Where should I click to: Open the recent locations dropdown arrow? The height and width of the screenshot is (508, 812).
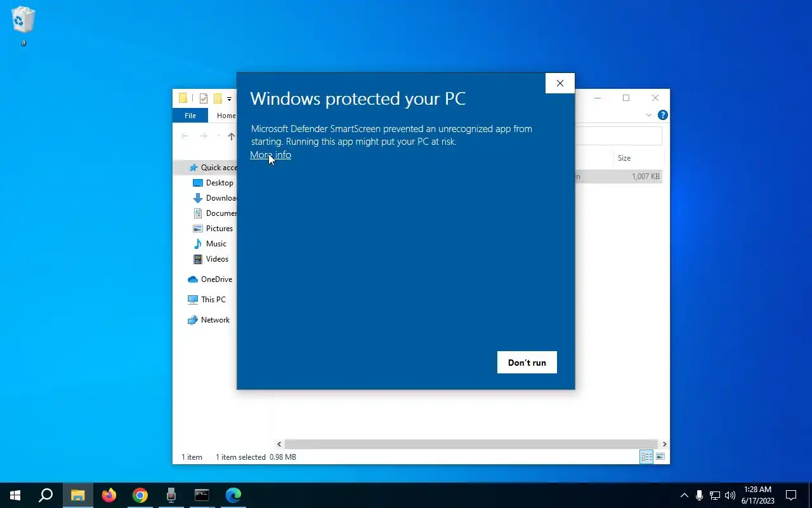[x=218, y=136]
